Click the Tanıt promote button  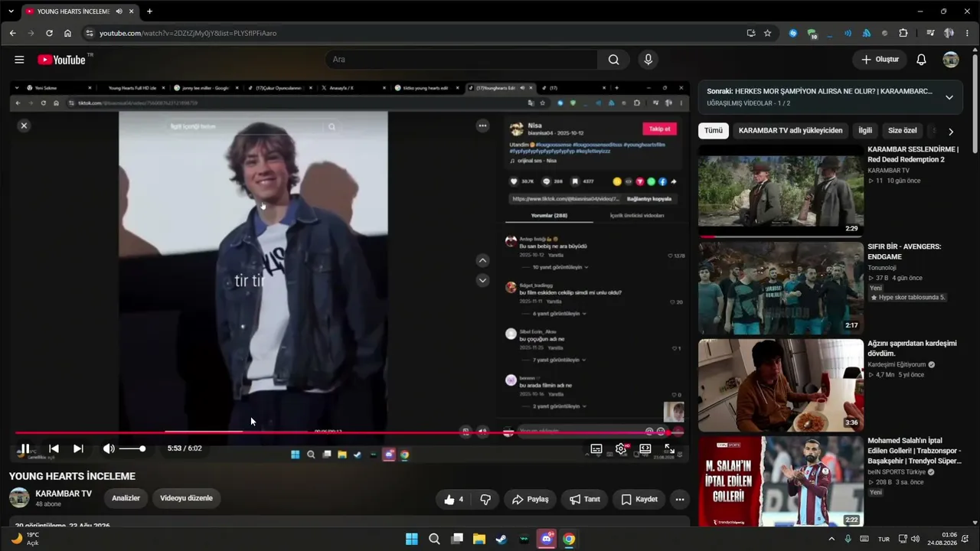[x=585, y=500]
